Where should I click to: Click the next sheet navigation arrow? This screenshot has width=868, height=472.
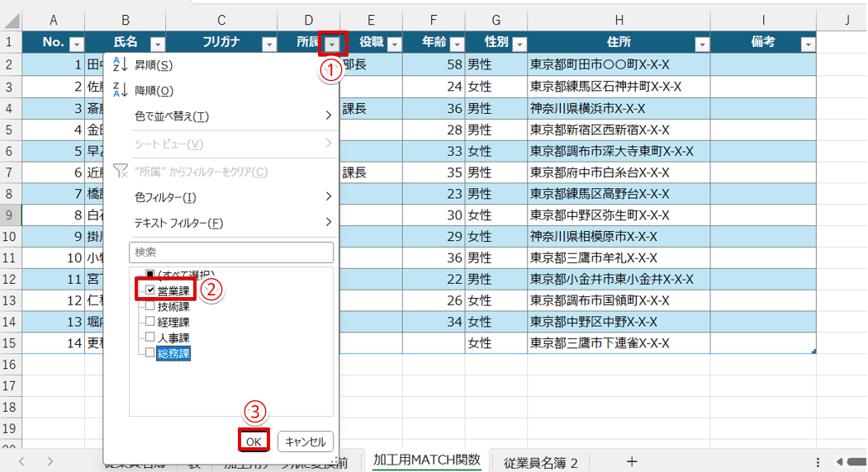click(50, 461)
